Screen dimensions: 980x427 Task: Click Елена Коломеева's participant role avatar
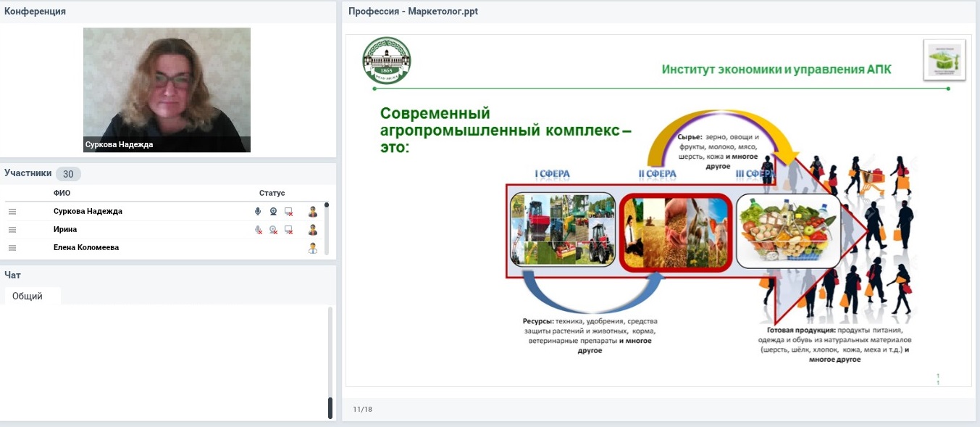(313, 248)
